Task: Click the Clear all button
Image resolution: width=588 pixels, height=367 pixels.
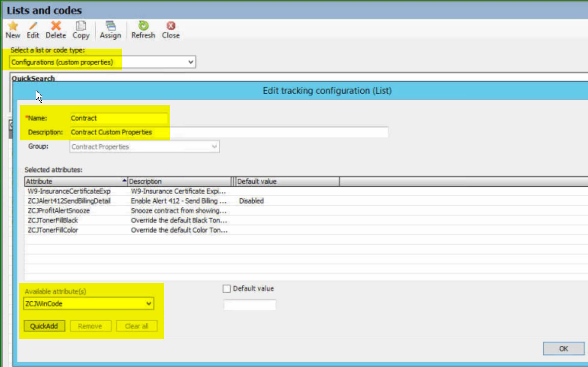Action: click(137, 326)
